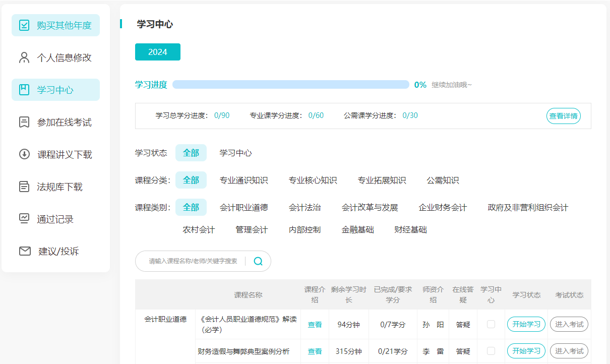
Task: Open 查看 for 财务造假与舞弊典型案例分析 intro
Action: (x=315, y=351)
